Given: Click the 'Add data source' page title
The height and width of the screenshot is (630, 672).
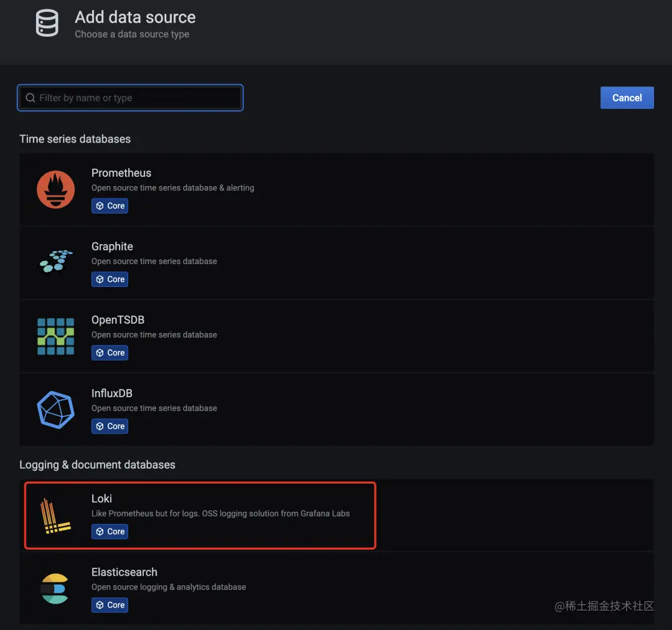Looking at the screenshot, I should pyautogui.click(x=136, y=17).
